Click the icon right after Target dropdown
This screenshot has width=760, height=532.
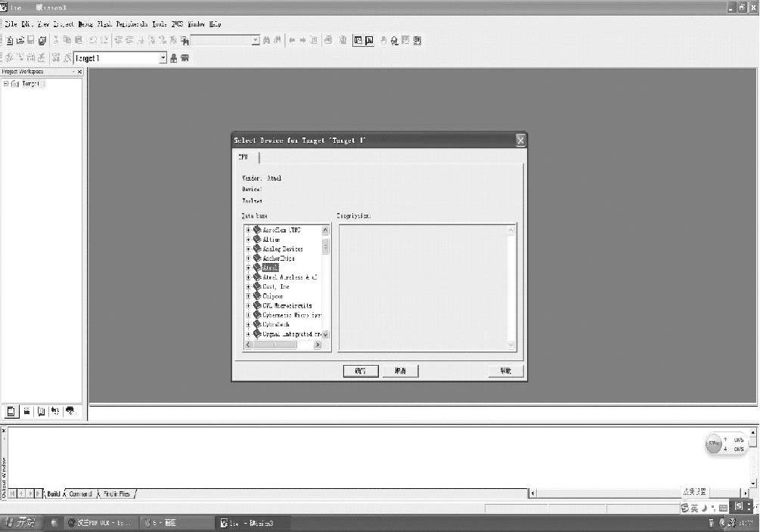[173, 58]
